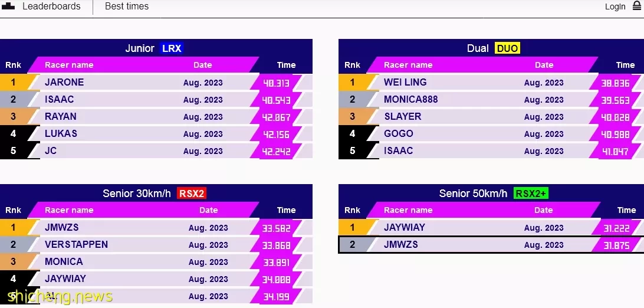
Task: Click the Date column header in Junior board
Action: click(x=202, y=65)
